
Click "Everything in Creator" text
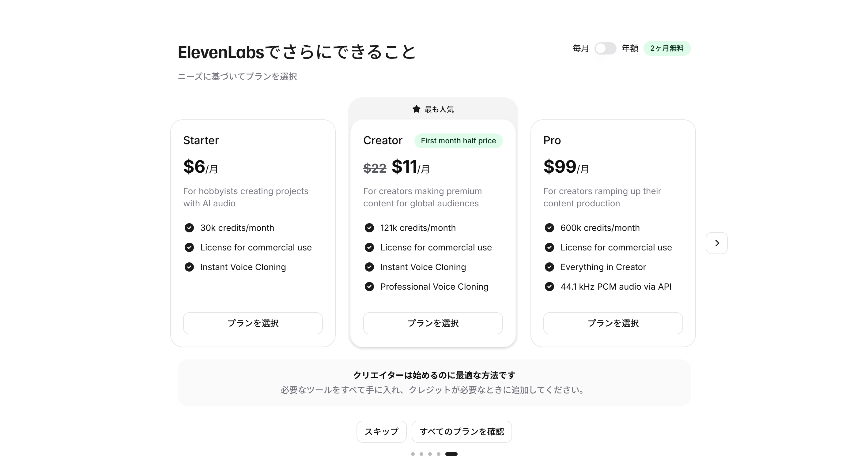603,267
